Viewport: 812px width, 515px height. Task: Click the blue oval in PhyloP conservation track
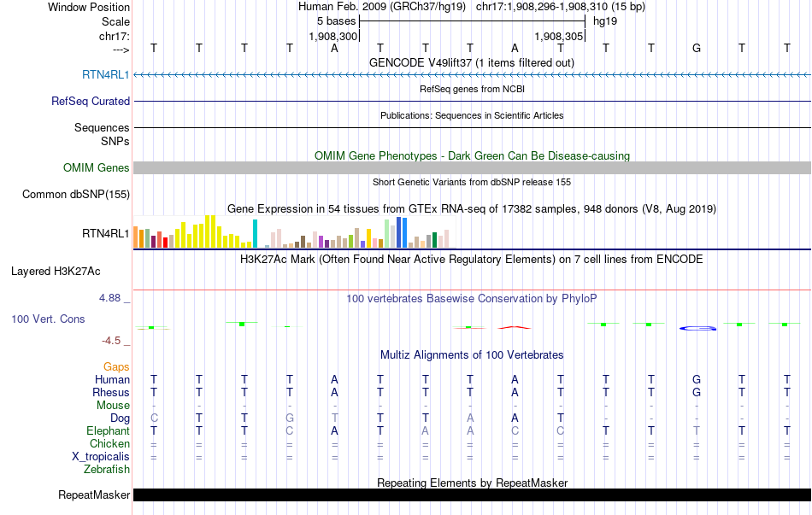[x=697, y=328]
